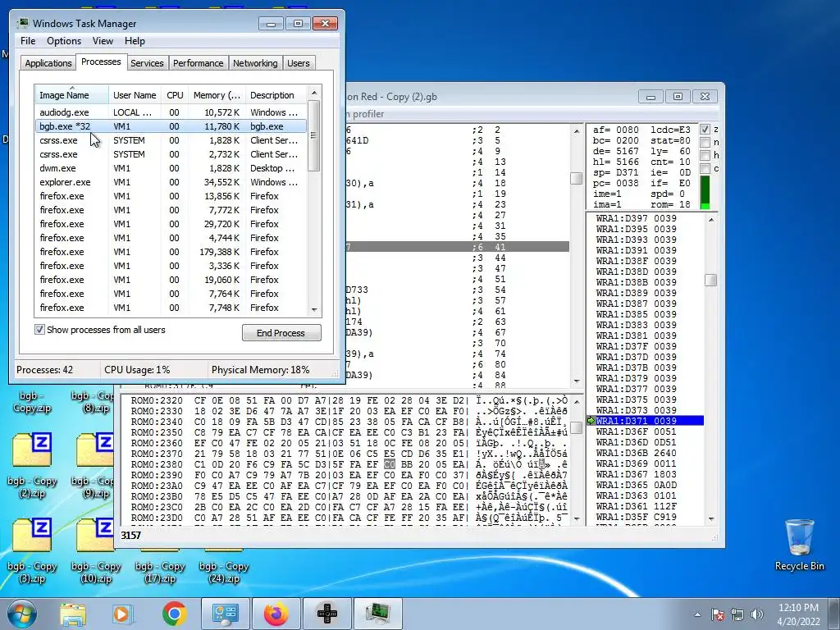Toggle the h flag checkbox in debugger
The image size is (840, 630).
(x=705, y=155)
